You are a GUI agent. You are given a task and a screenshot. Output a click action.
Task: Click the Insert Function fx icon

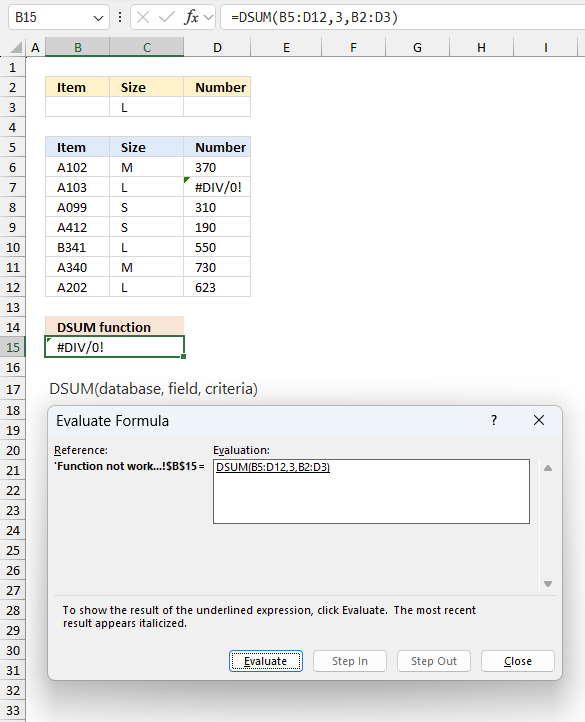(x=191, y=17)
